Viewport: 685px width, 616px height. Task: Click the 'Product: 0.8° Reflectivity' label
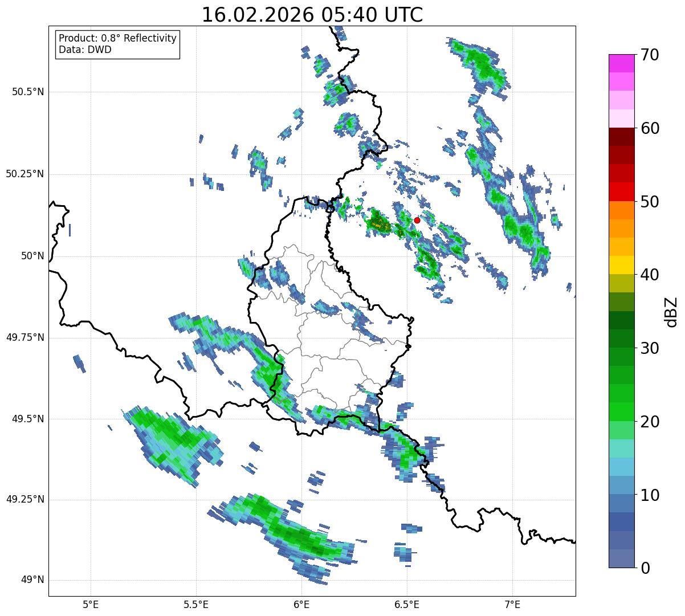[118, 38]
